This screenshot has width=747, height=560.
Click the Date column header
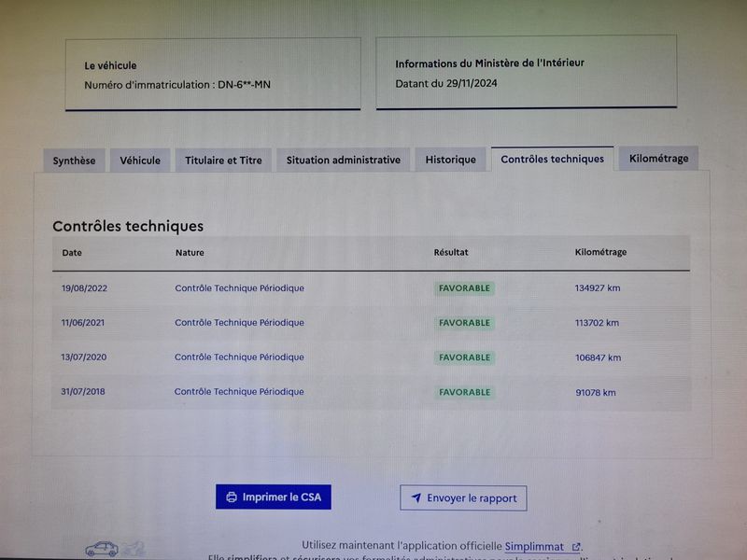72,253
